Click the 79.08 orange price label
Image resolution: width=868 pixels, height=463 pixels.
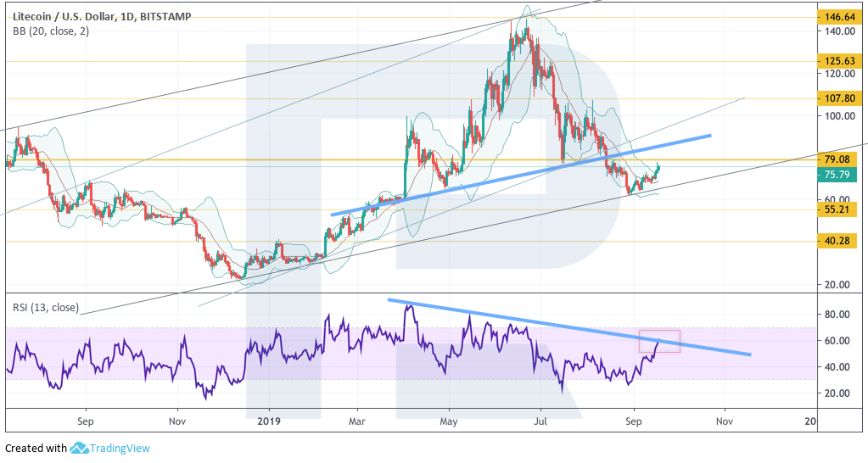[x=838, y=159]
